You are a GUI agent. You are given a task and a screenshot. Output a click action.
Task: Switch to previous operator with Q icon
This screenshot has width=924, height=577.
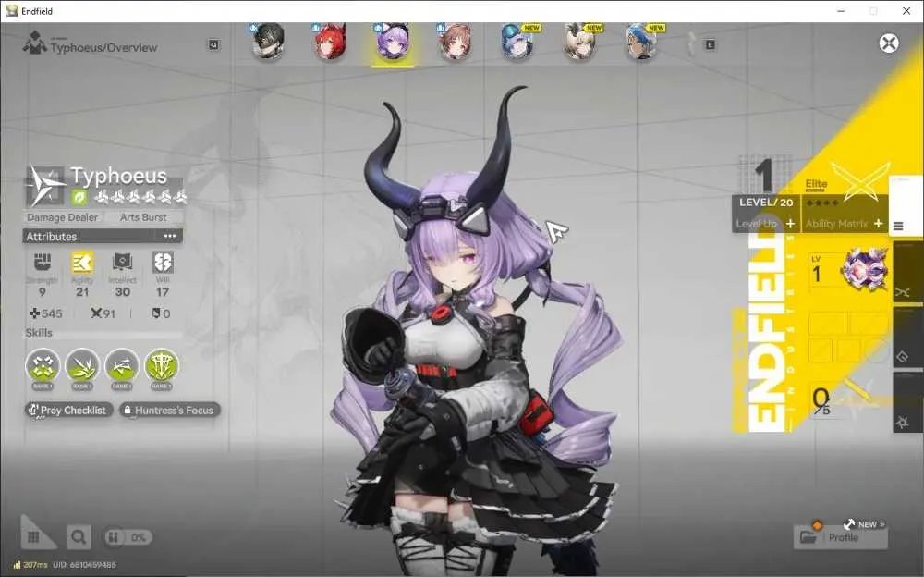coord(214,44)
